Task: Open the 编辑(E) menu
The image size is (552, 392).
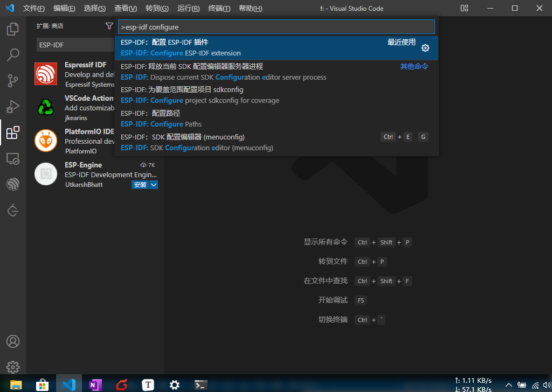Action: pos(64,8)
